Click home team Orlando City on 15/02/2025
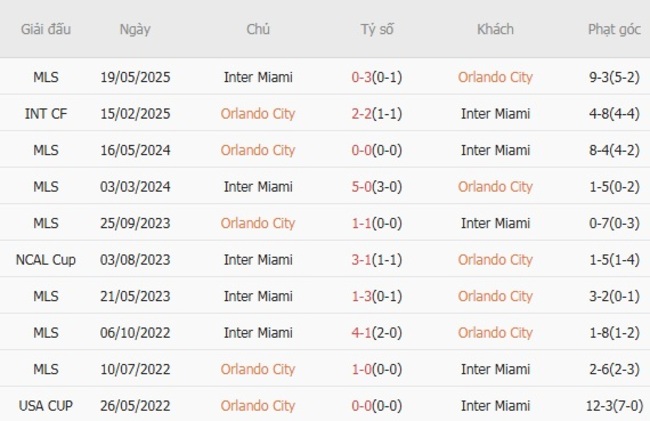 [258, 114]
